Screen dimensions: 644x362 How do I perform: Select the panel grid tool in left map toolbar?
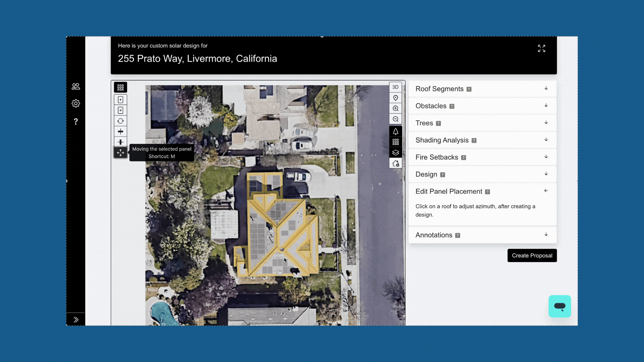click(120, 87)
